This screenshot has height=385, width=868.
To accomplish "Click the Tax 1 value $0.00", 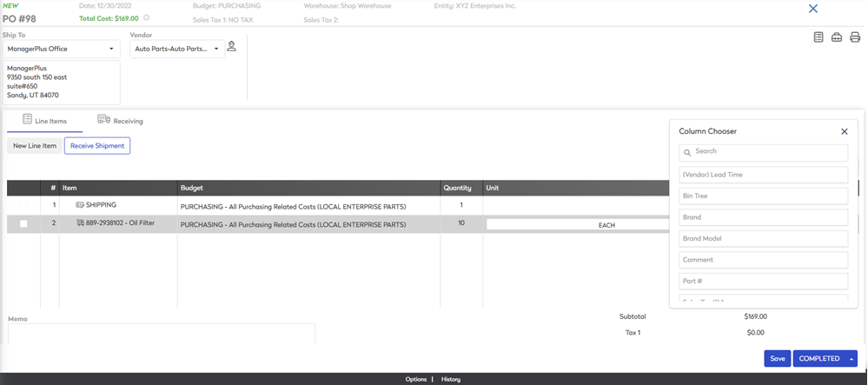I will point(755,333).
